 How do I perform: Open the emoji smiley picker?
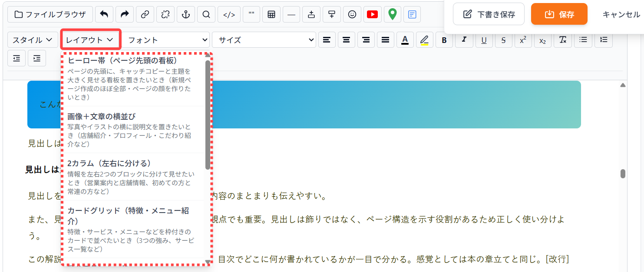352,14
